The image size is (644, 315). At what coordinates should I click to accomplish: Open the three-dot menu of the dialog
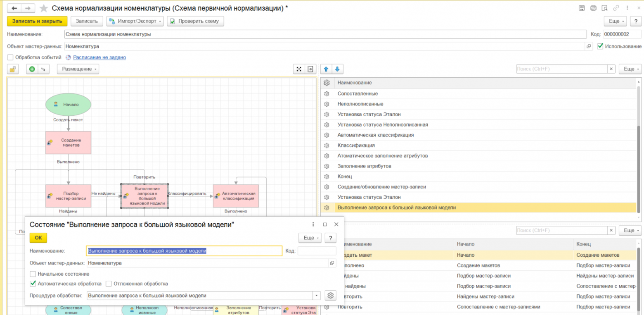point(313,224)
